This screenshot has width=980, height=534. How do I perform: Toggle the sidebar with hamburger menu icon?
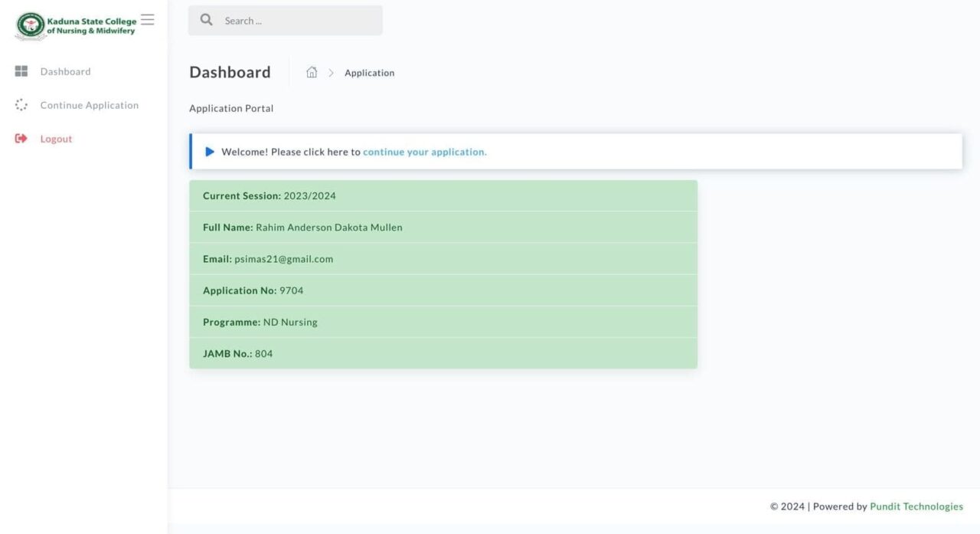click(x=148, y=20)
